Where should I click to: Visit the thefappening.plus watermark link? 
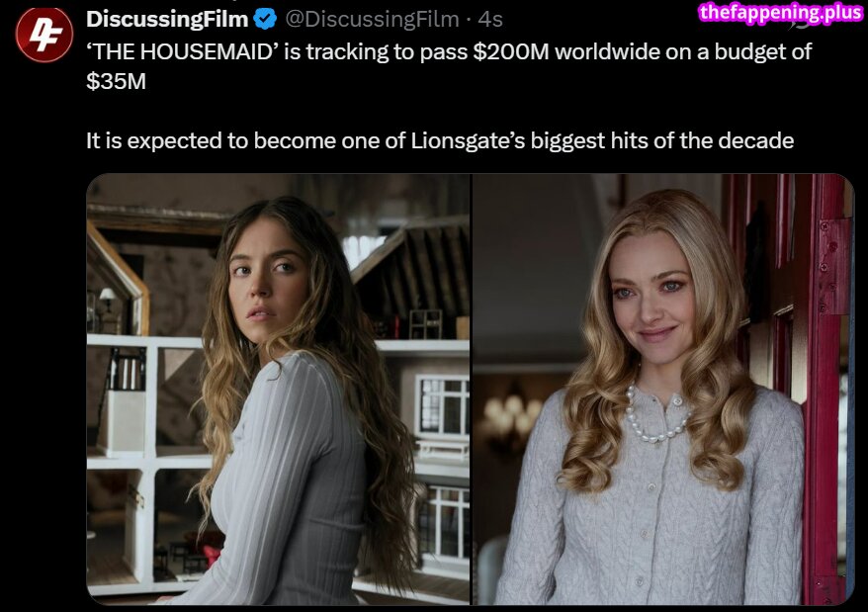click(781, 12)
